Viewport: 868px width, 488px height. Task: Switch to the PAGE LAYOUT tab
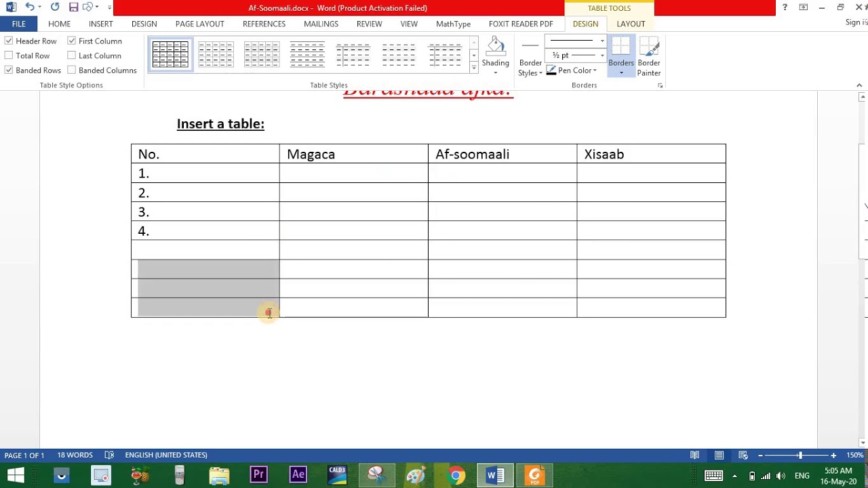[199, 24]
